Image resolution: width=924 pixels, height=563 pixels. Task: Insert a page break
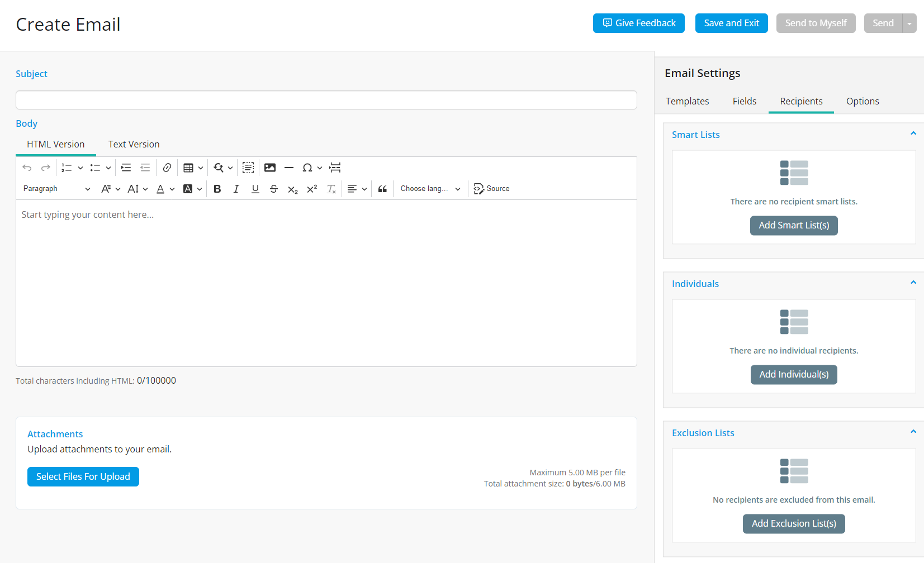(x=335, y=168)
